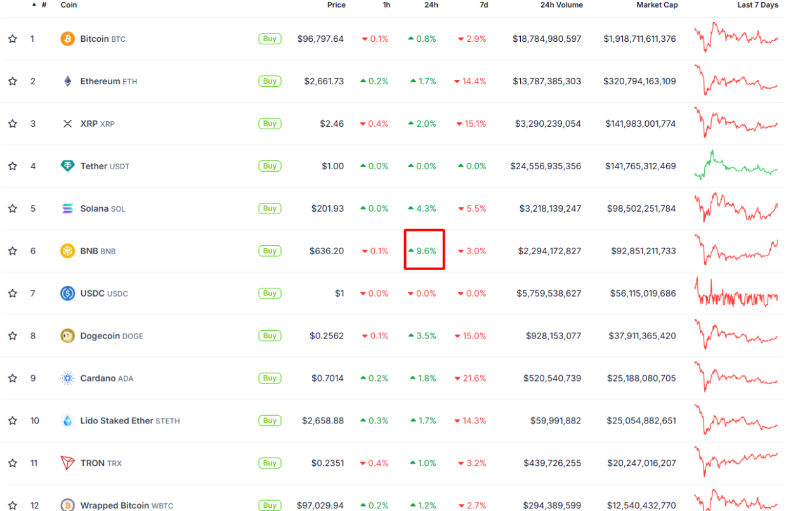
Task: Toggle the favorite star for Bitcoin
Action: point(13,39)
